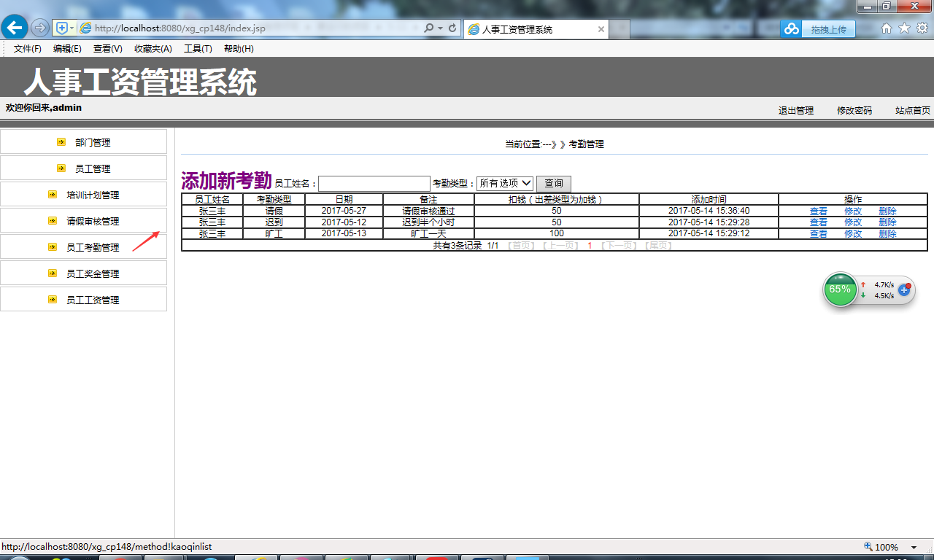Viewport: 934px width, 560px height.
Task: Click 修改 for the 请假 row
Action: (x=853, y=211)
